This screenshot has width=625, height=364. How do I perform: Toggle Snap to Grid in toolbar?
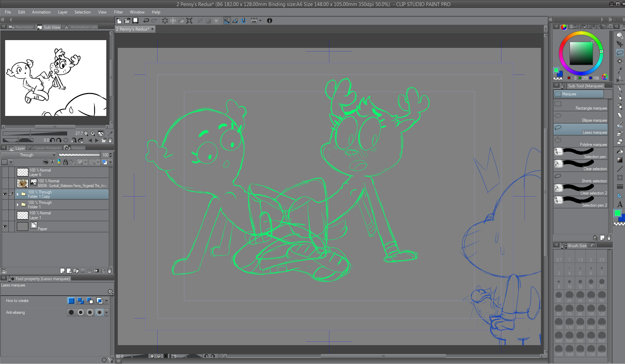click(x=243, y=21)
